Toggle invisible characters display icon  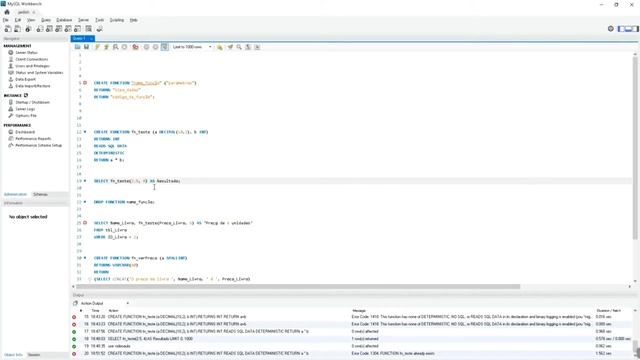pos(248,47)
